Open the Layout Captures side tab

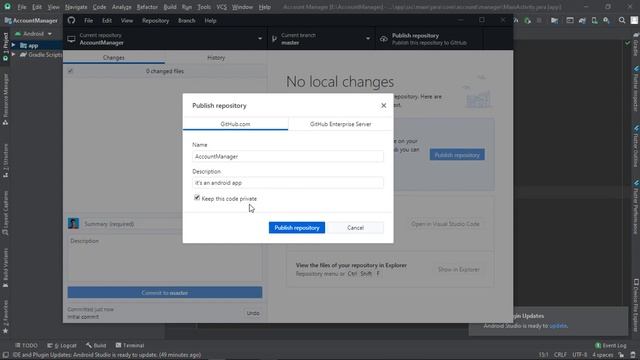(x=5, y=213)
